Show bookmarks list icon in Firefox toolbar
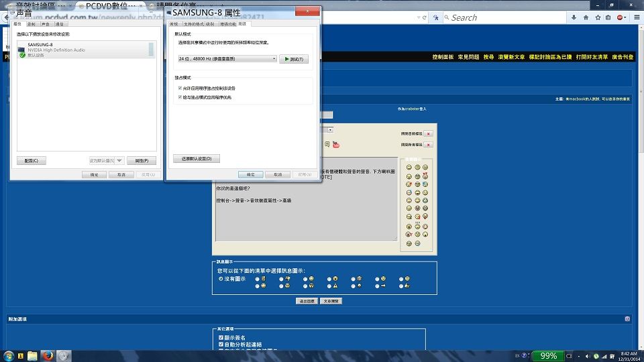This screenshot has height=362, width=644. point(608,17)
